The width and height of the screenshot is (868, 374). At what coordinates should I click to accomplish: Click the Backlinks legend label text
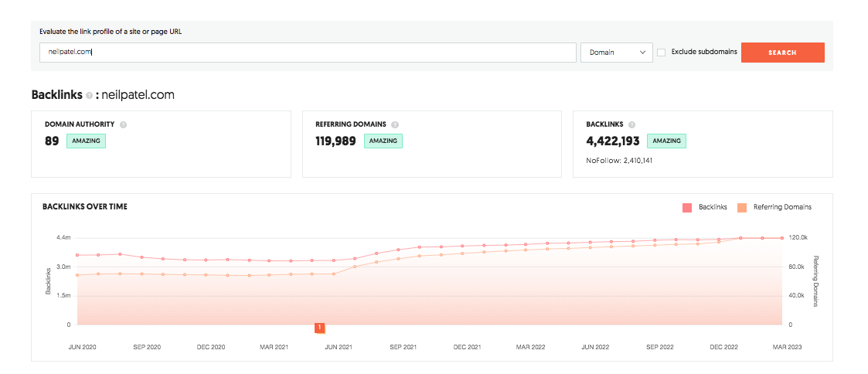[x=713, y=207]
